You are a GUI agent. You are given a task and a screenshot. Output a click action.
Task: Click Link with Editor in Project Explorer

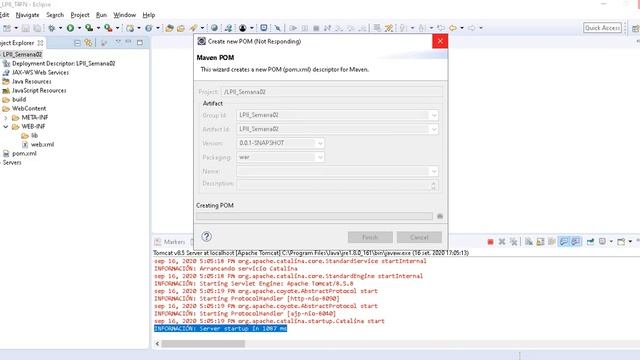(88, 43)
